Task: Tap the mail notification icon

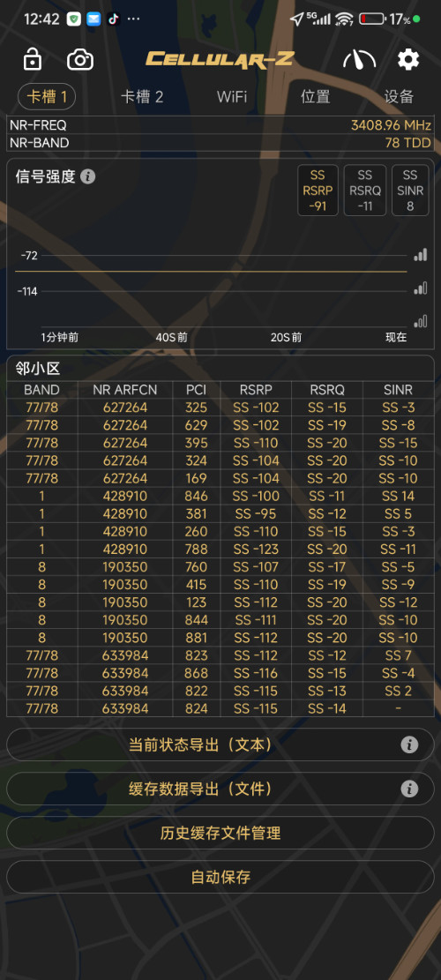Action: 93,19
